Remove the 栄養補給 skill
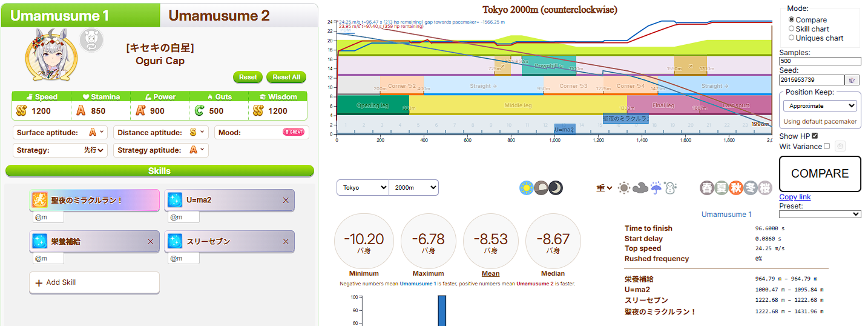This screenshot has height=326, width=868. click(151, 241)
